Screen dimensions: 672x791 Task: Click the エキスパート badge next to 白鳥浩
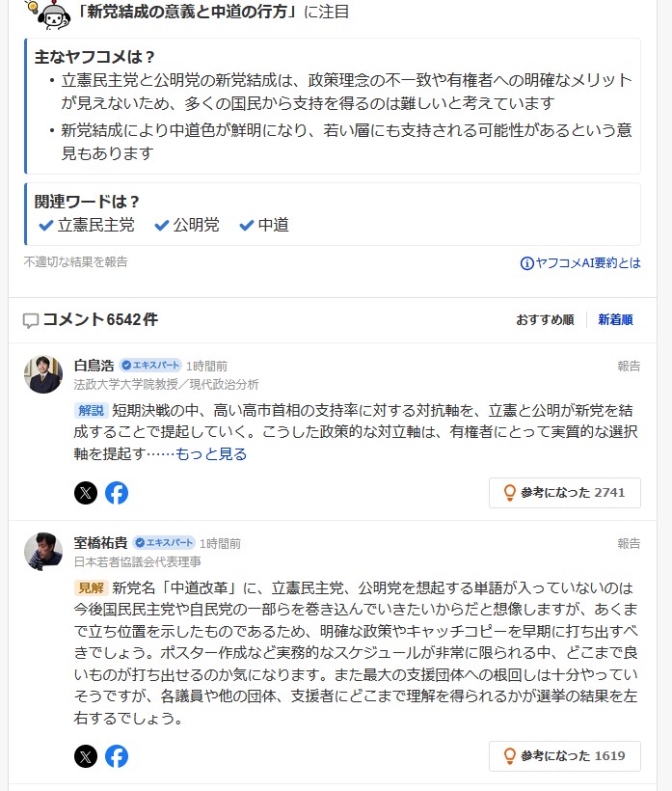coord(150,366)
